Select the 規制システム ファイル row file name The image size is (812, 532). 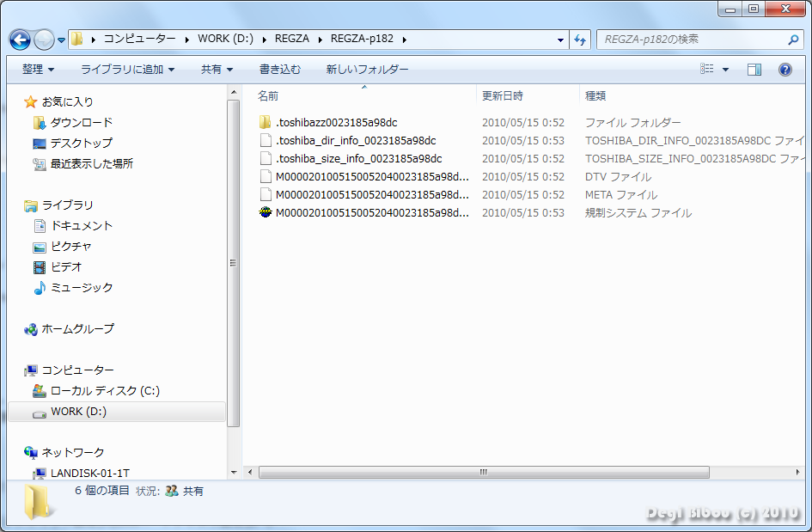tap(372, 213)
